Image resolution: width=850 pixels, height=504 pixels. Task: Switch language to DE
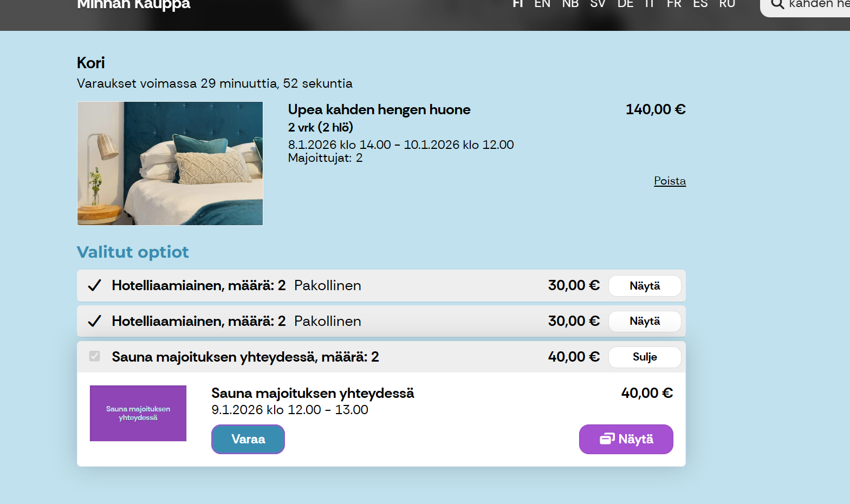[x=626, y=4]
